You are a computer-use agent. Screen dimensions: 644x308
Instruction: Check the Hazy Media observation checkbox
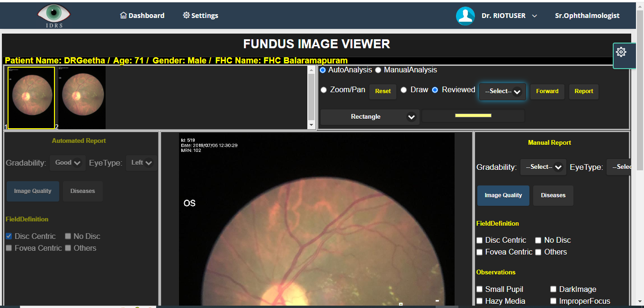pos(480,301)
